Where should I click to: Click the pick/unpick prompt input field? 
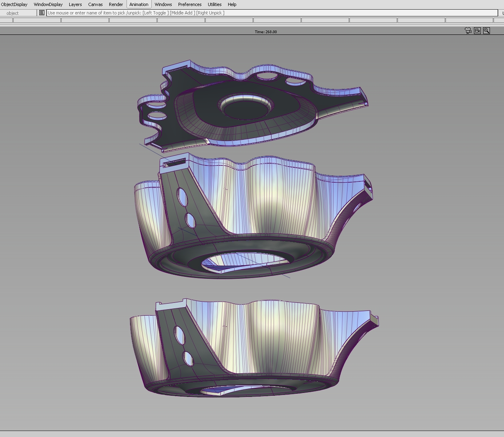click(272, 13)
